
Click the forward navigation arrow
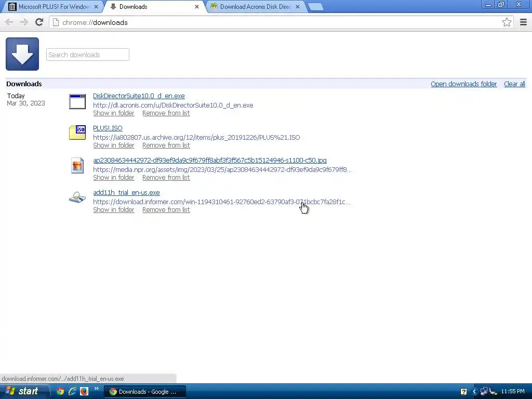point(24,22)
